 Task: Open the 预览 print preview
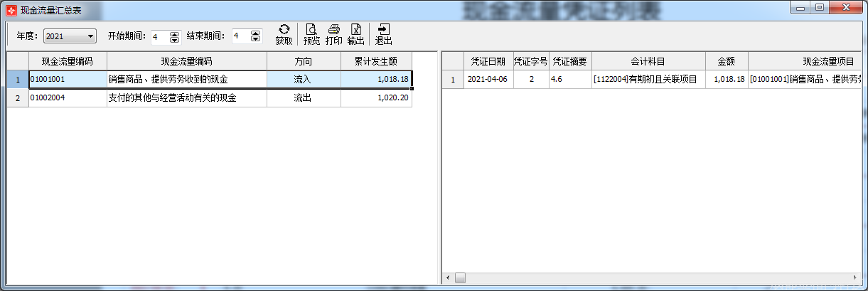pyautogui.click(x=311, y=30)
